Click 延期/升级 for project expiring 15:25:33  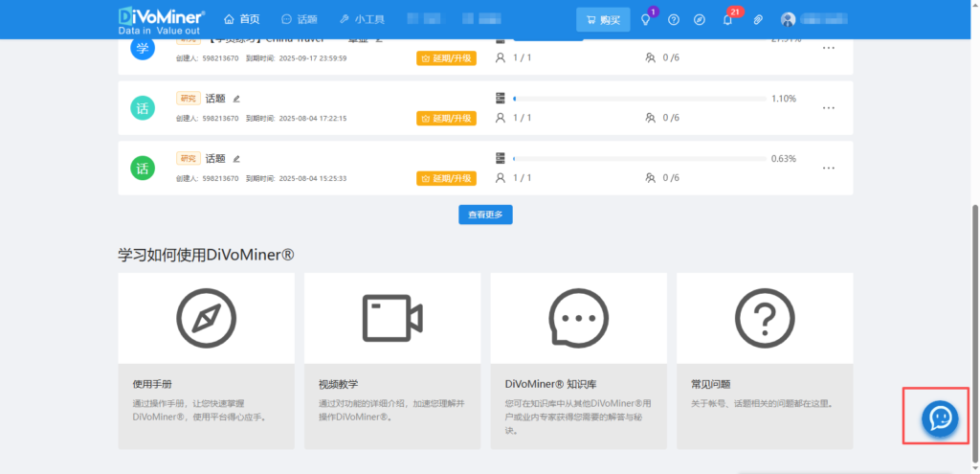pos(446,178)
